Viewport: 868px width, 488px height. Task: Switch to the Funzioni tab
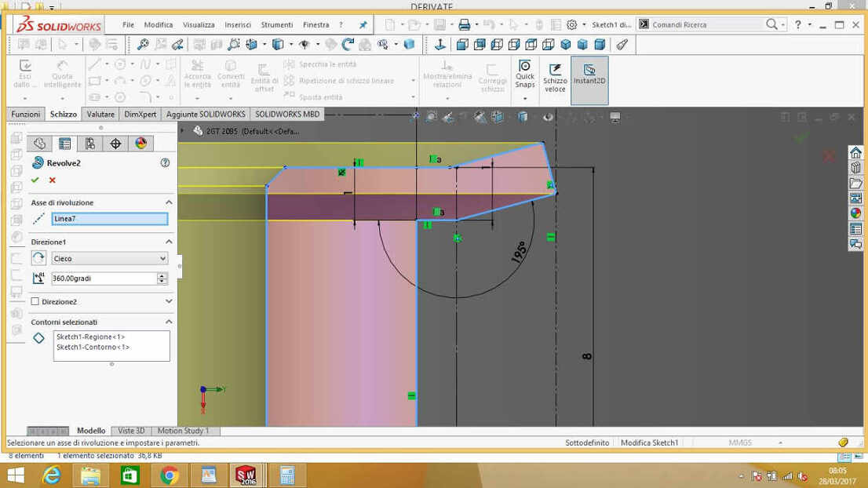(25, 114)
